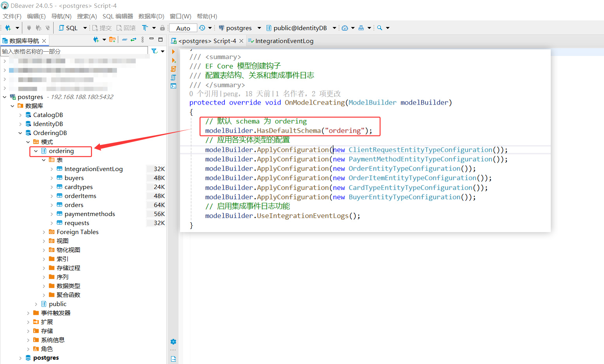Open the transaction log dropdown arrow
Image resolution: width=604 pixels, height=364 pixels.
pyautogui.click(x=210, y=28)
